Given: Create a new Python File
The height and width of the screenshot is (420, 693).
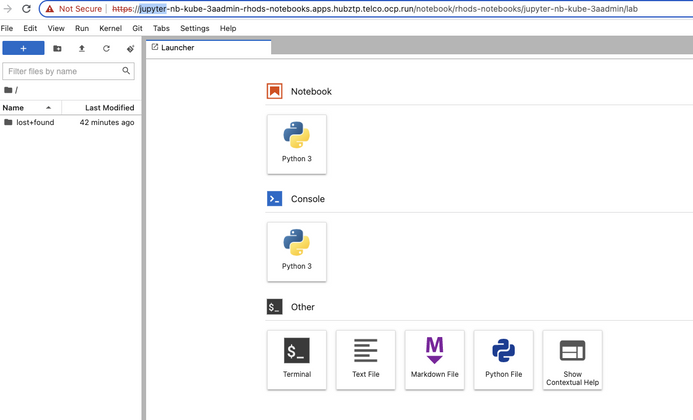Looking at the screenshot, I should (503, 360).
